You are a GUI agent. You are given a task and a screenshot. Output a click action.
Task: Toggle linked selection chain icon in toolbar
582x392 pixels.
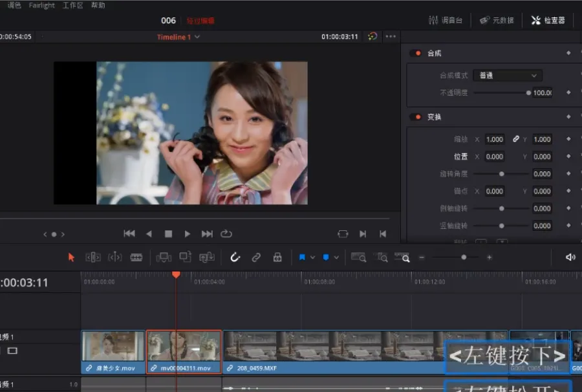pos(256,257)
